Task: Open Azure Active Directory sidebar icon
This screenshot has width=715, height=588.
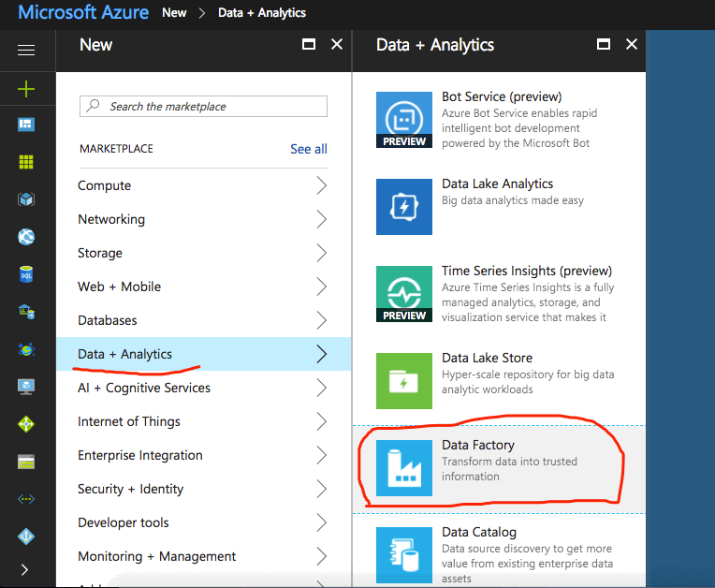Action: tap(26, 537)
